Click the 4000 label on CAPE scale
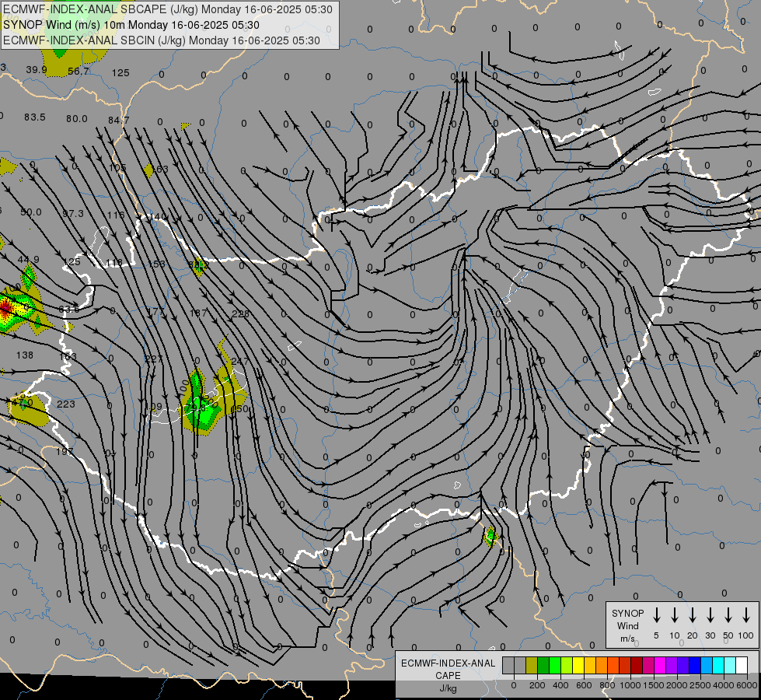Image resolution: width=761 pixels, height=700 pixels. [x=724, y=685]
